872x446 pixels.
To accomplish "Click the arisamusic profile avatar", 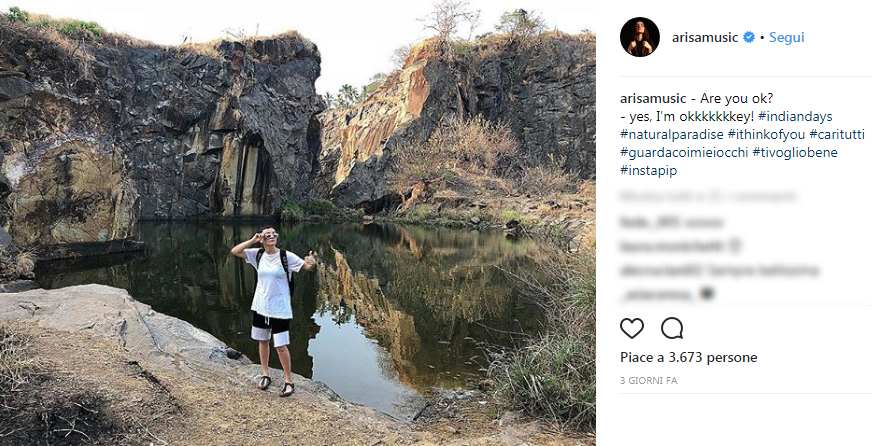I will click(x=639, y=38).
